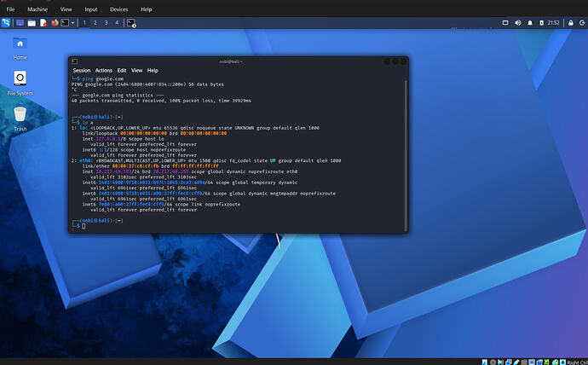Screen dimensions: 588x365
Task: Switch to workspace 3
Action: [107, 23]
